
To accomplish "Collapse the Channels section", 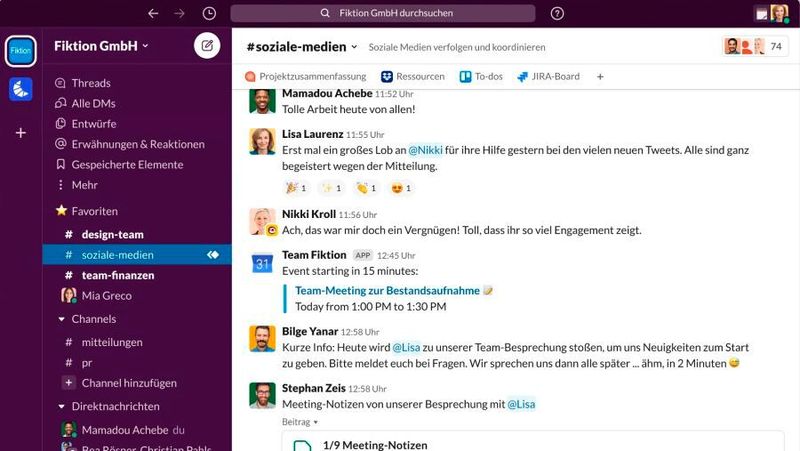I will click(x=62, y=319).
